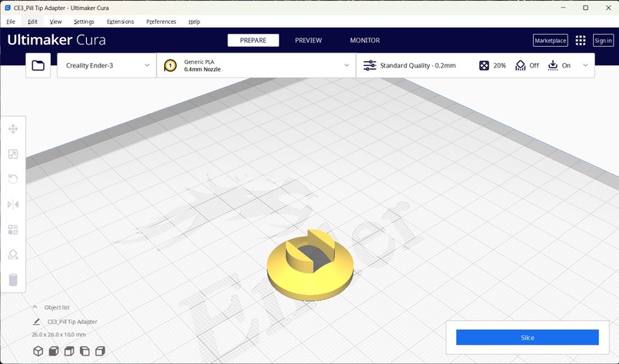Click pencil icon to rename CE3_Pill Tip Adapter
Image resolution: width=619 pixels, height=364 pixels.
pos(36,322)
